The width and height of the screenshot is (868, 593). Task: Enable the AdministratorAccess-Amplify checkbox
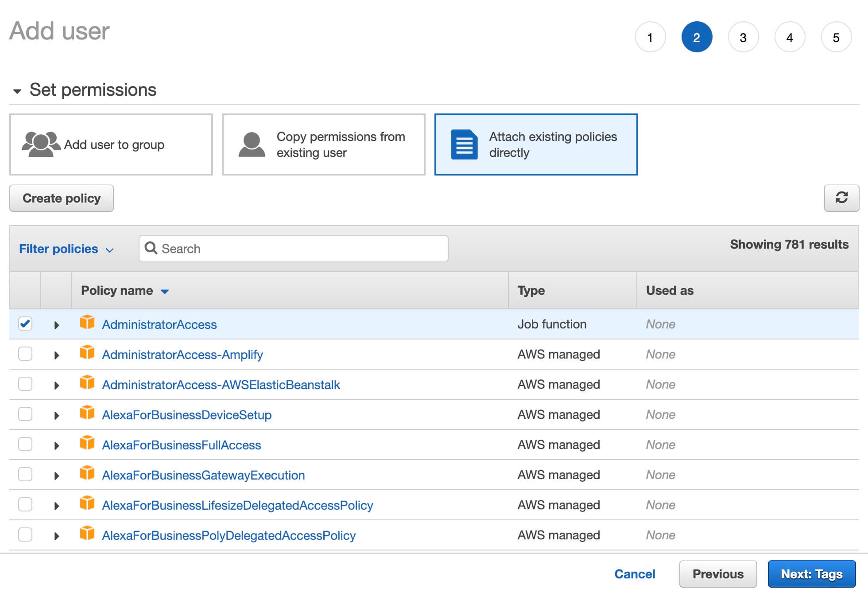(23, 354)
